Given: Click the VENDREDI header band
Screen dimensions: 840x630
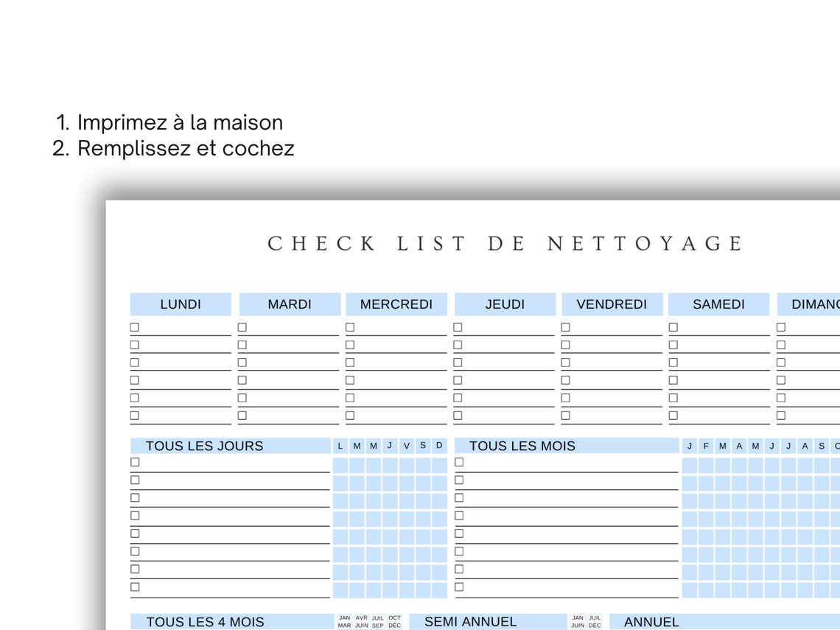Looking at the screenshot, I should (612, 304).
